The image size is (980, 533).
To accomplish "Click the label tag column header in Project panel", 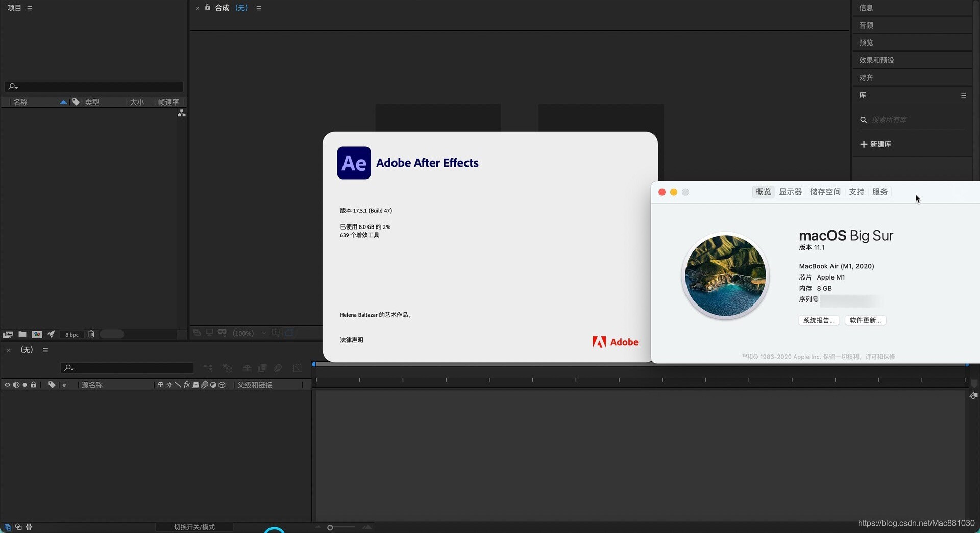I will click(x=76, y=102).
